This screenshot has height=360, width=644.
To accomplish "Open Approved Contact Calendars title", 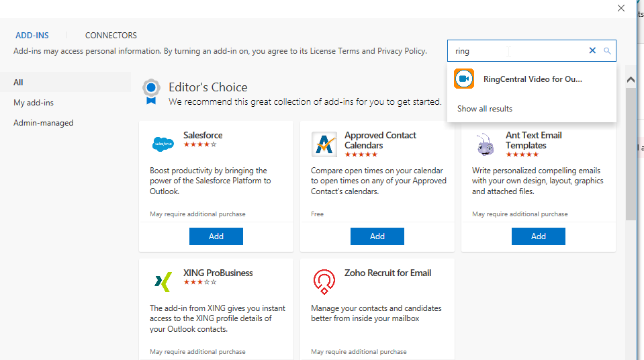I will pos(380,140).
